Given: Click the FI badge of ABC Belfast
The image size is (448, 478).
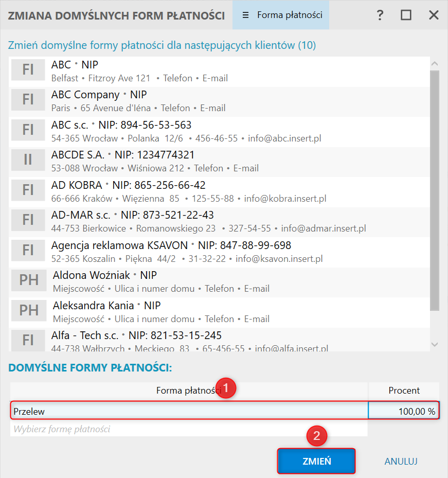Looking at the screenshot, I should pos(28,69).
